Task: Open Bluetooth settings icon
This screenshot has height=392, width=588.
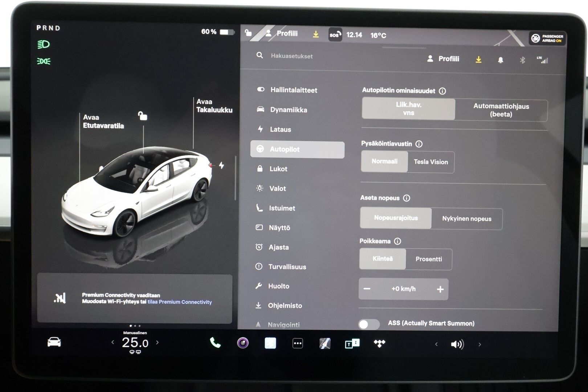Action: pyautogui.click(x=522, y=60)
